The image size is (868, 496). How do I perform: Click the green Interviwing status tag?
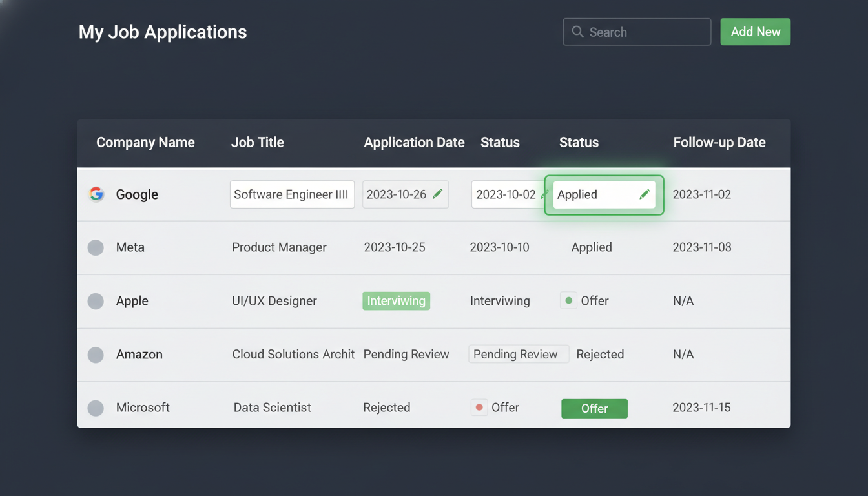[396, 301]
